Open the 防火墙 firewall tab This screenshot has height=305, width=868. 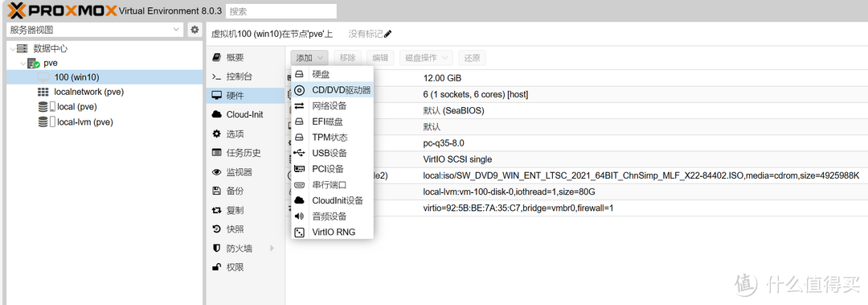pos(246,249)
